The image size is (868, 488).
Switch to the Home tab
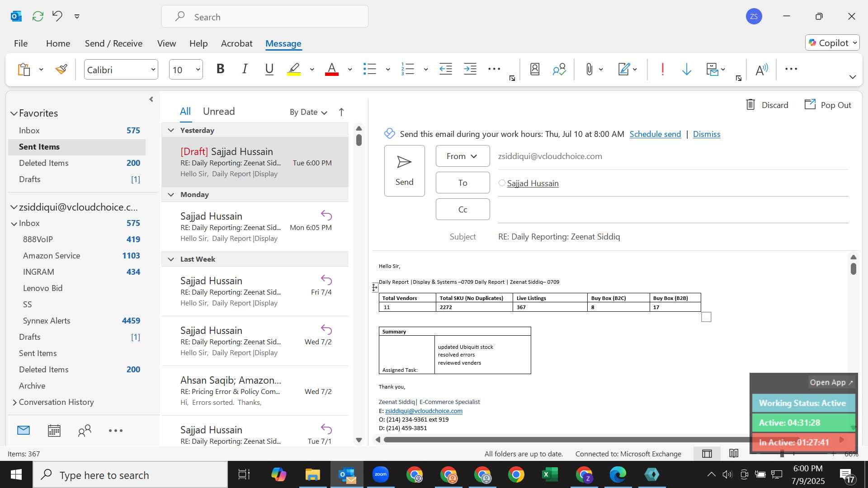pyautogui.click(x=58, y=43)
